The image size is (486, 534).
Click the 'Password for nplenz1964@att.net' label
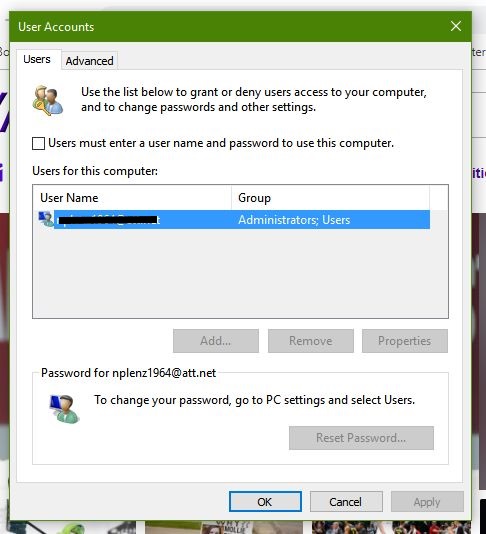128,373
